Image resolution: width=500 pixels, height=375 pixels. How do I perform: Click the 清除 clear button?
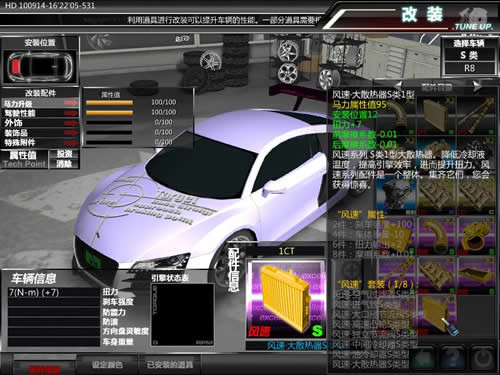click(64, 164)
